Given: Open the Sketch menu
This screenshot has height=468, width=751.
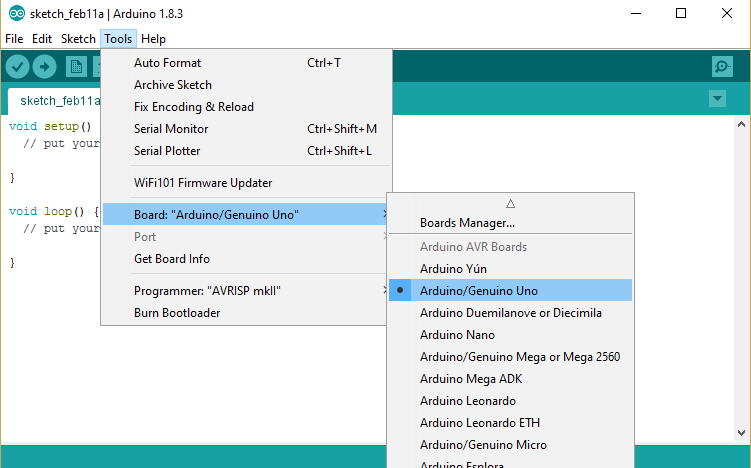Looking at the screenshot, I should point(78,39).
